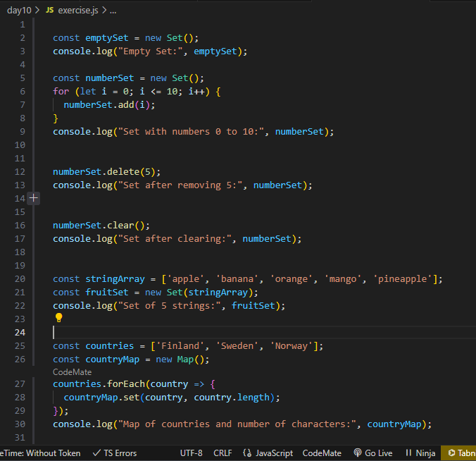
Task: Click the 'Finland' string on line 25
Action: coord(180,346)
